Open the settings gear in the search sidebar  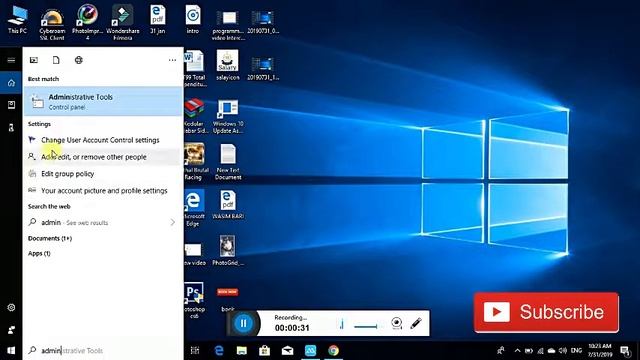coord(11,307)
